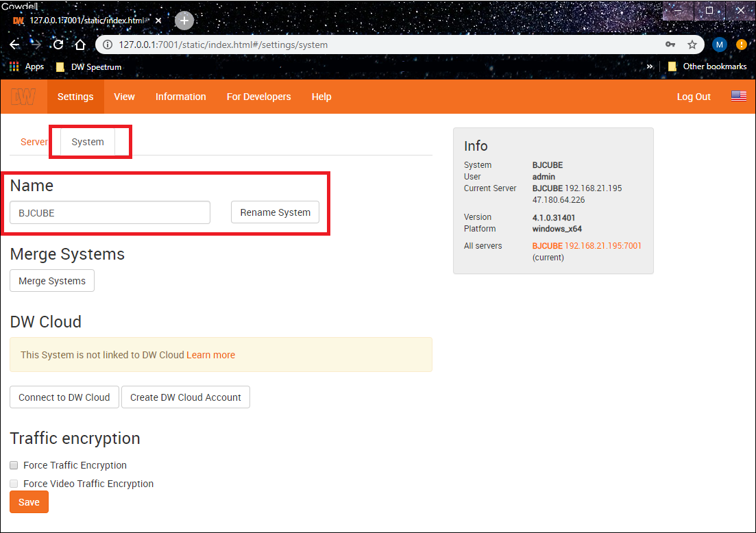This screenshot has height=533, width=756.
Task: Bookmark this page with the star icon
Action: 692,45
